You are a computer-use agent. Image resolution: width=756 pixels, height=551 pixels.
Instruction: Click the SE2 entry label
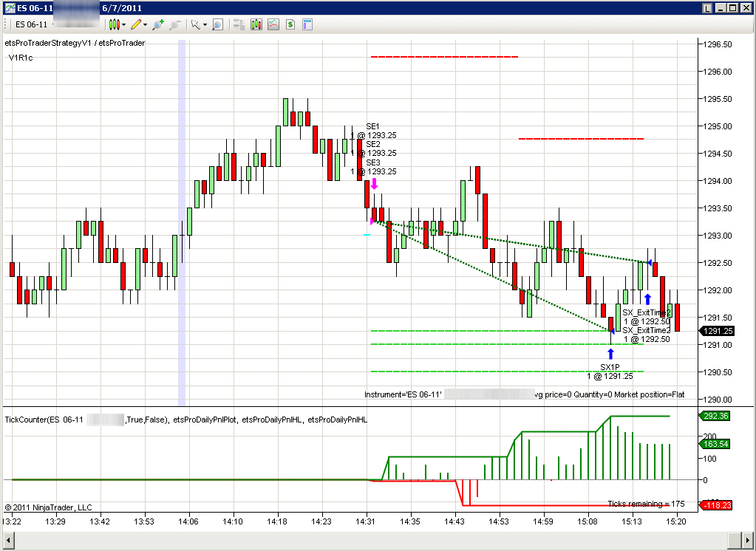coord(372,144)
